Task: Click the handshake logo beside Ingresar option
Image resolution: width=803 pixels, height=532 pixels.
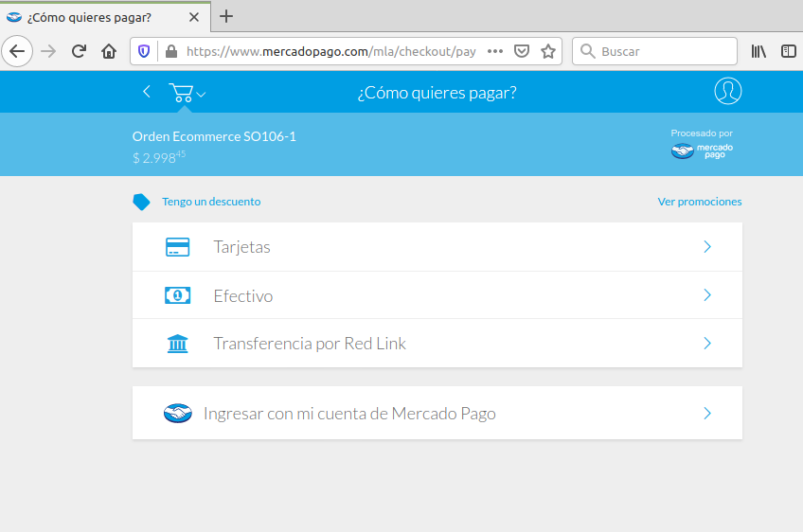Action: click(178, 414)
